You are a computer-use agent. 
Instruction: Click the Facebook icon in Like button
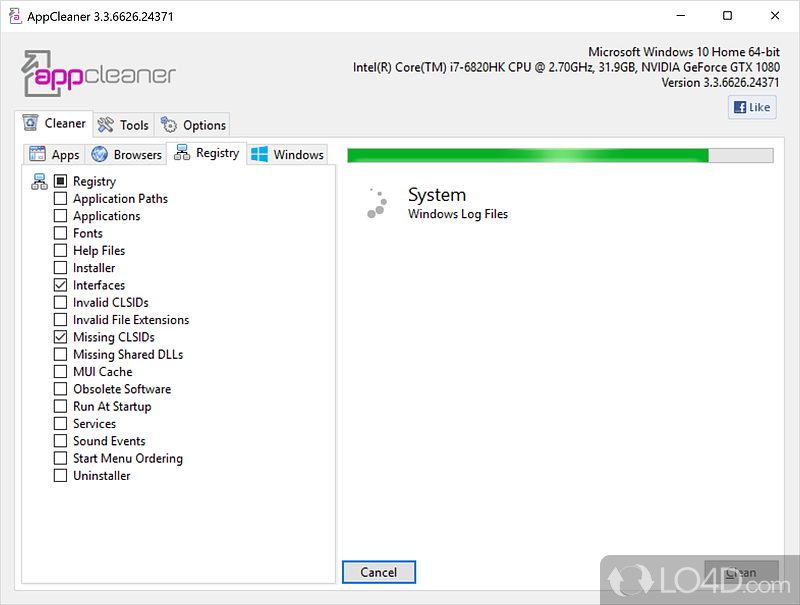coord(739,107)
